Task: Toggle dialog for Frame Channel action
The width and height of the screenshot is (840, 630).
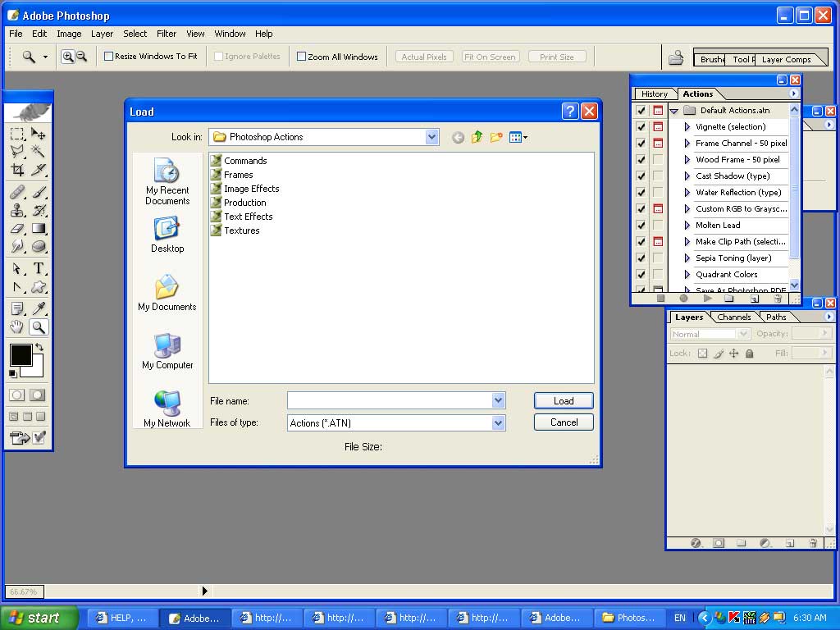Action: pos(658,143)
